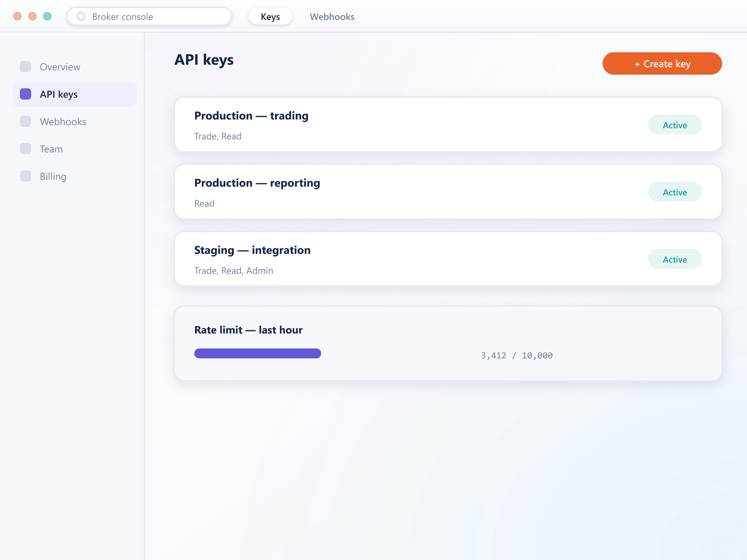Click the Overview sidebar icon

[x=26, y=67]
